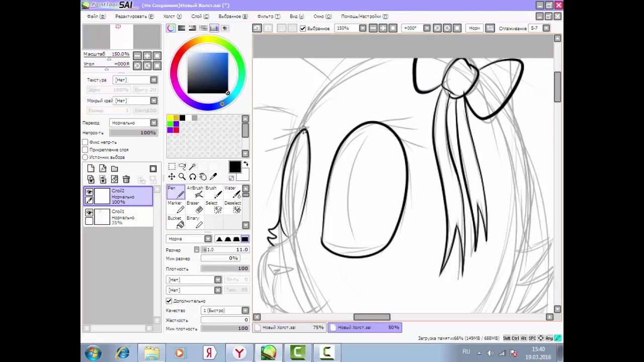Pick the red swatch in the palette

176,130
